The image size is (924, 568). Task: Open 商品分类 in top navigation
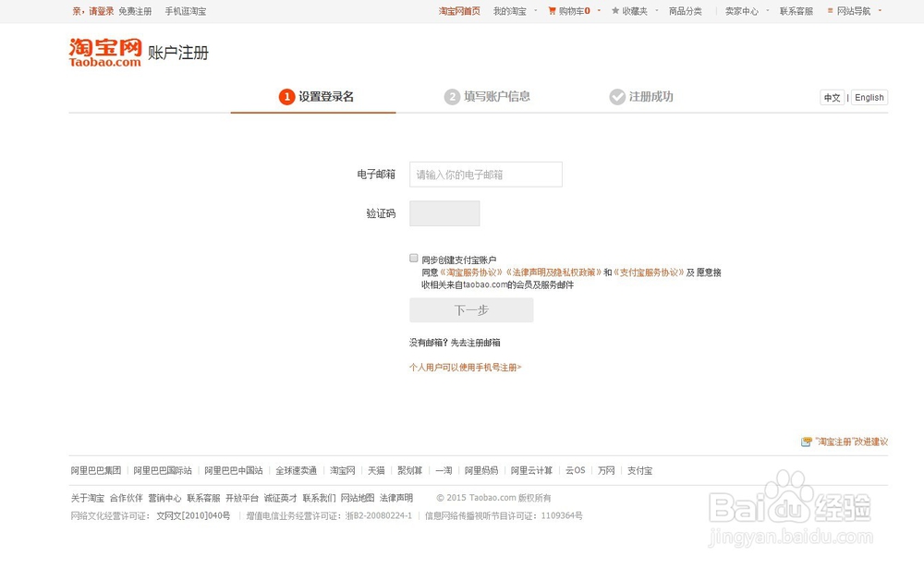(x=685, y=11)
